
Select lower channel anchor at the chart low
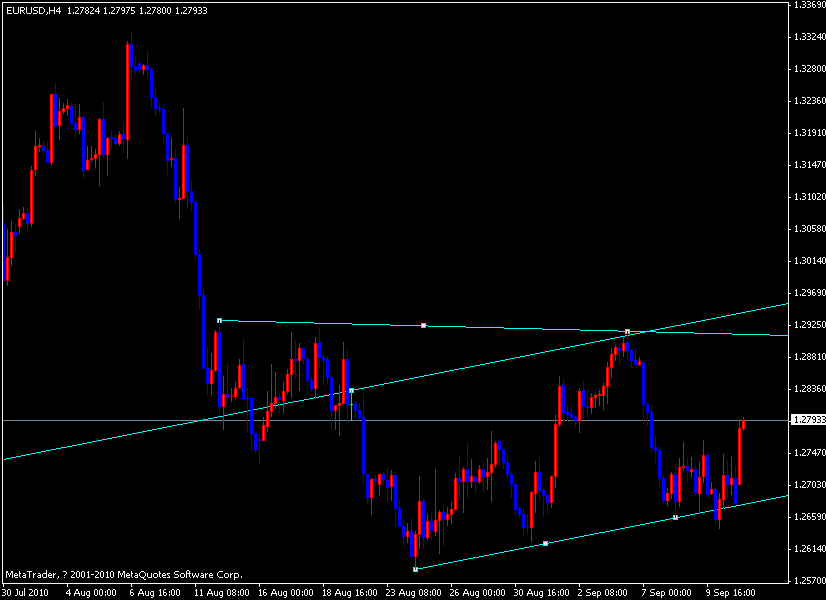pos(416,569)
